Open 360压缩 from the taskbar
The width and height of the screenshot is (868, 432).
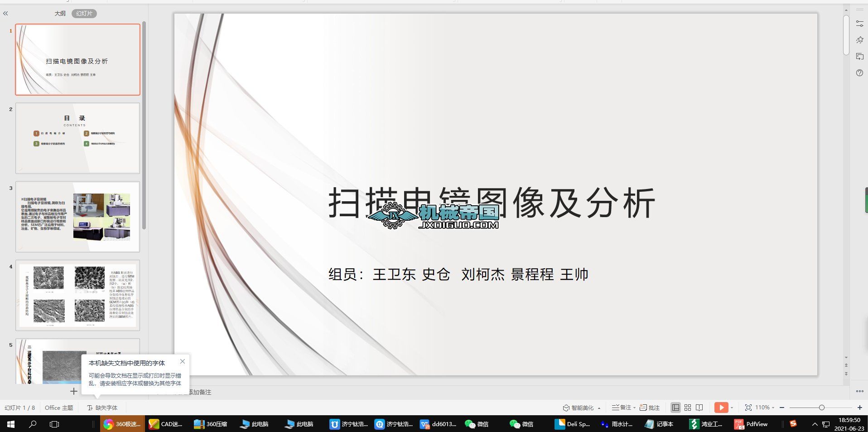click(211, 424)
